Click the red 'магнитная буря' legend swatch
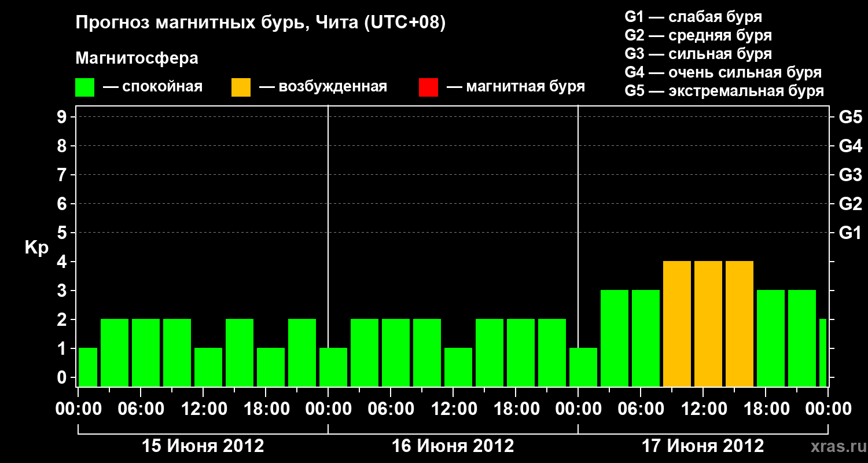Viewport: 868px width, 463px height. point(428,87)
